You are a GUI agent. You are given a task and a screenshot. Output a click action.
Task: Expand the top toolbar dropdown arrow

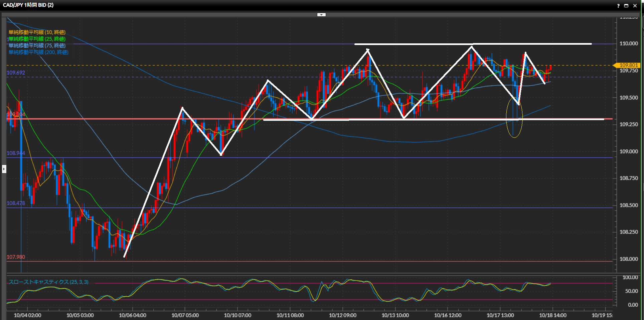pos(321,15)
